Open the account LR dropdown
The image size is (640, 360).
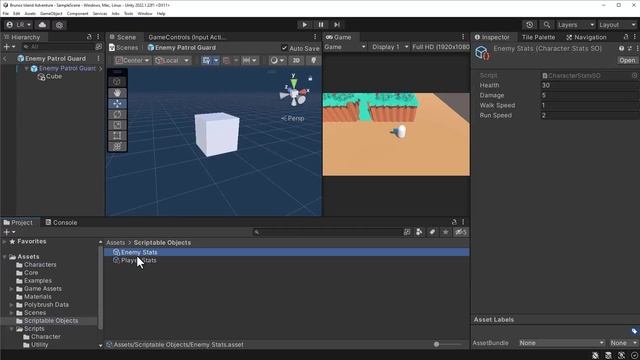click(x=19, y=25)
